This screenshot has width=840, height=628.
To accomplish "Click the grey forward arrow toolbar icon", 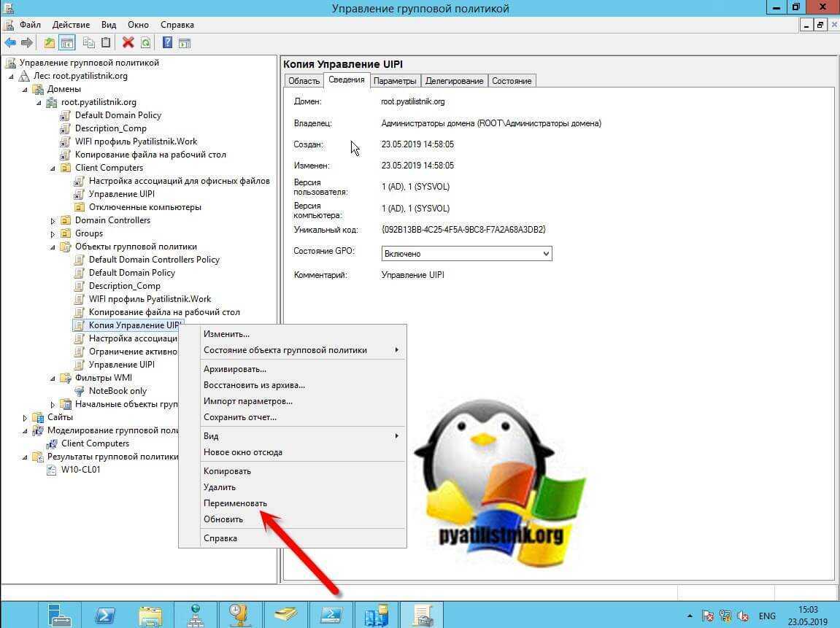I will pyautogui.click(x=26, y=43).
